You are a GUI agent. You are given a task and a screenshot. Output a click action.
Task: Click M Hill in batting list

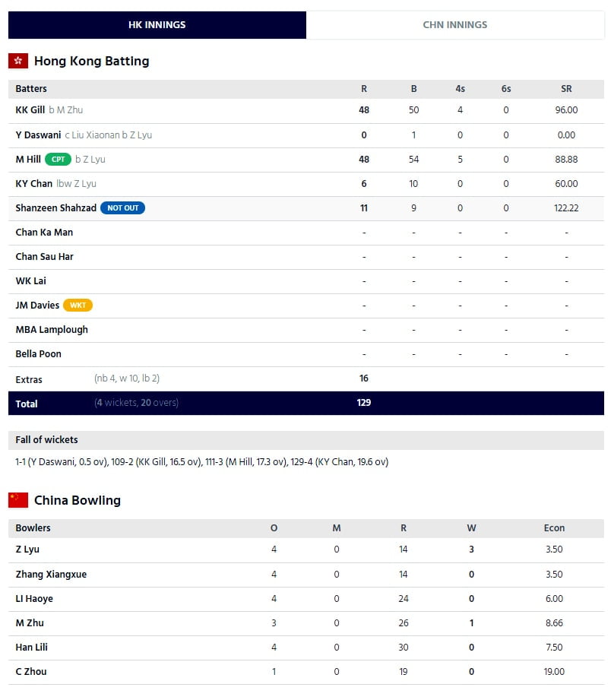(28, 160)
